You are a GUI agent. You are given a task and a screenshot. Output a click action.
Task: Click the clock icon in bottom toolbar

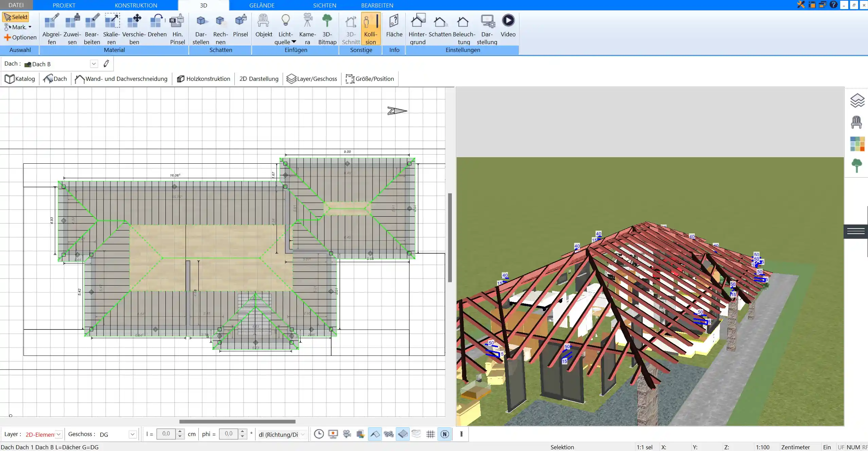319,434
